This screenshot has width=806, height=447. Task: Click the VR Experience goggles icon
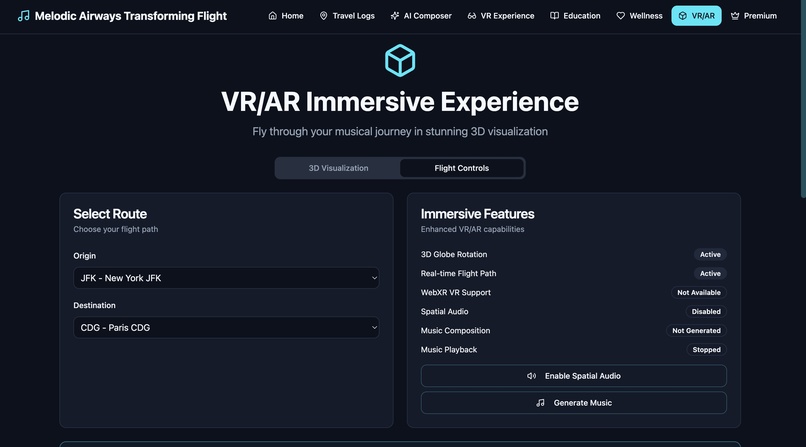point(472,16)
